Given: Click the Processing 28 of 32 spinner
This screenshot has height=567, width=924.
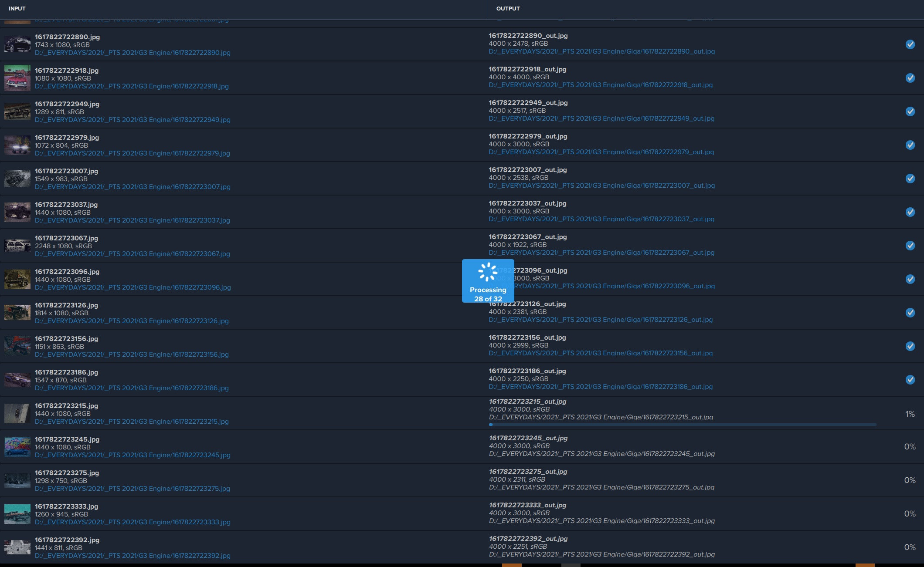Looking at the screenshot, I should [488, 281].
